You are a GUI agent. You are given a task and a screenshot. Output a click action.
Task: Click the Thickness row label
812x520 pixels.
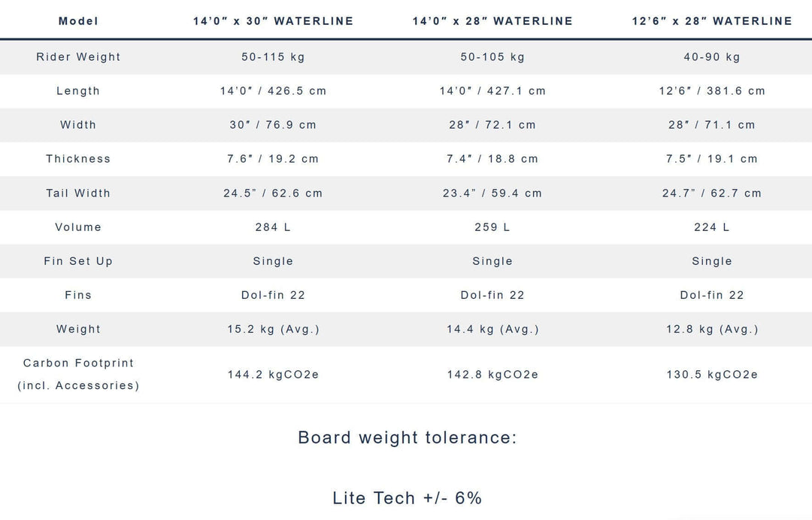point(78,159)
